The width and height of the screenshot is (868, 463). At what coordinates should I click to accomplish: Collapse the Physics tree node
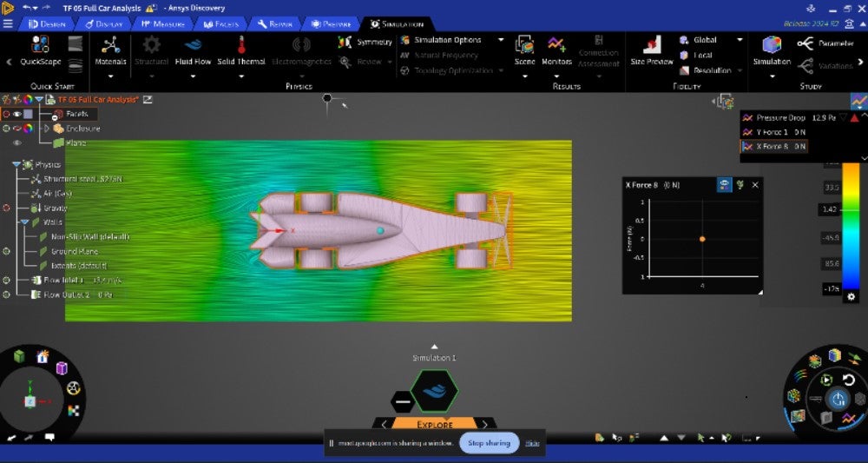point(16,164)
